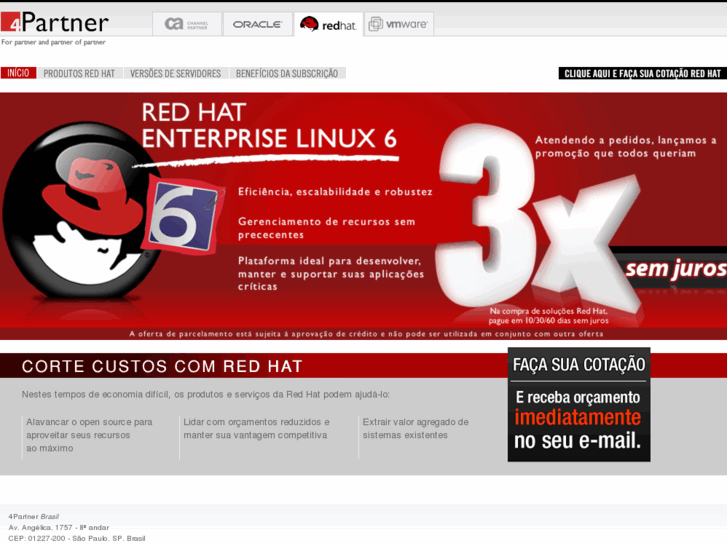
Task: Click 'Clique aqui e faça sua cotação Red Hat'
Action: [642, 73]
